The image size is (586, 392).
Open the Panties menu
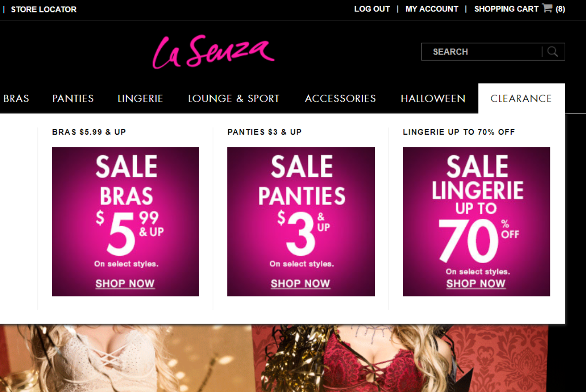tap(73, 98)
